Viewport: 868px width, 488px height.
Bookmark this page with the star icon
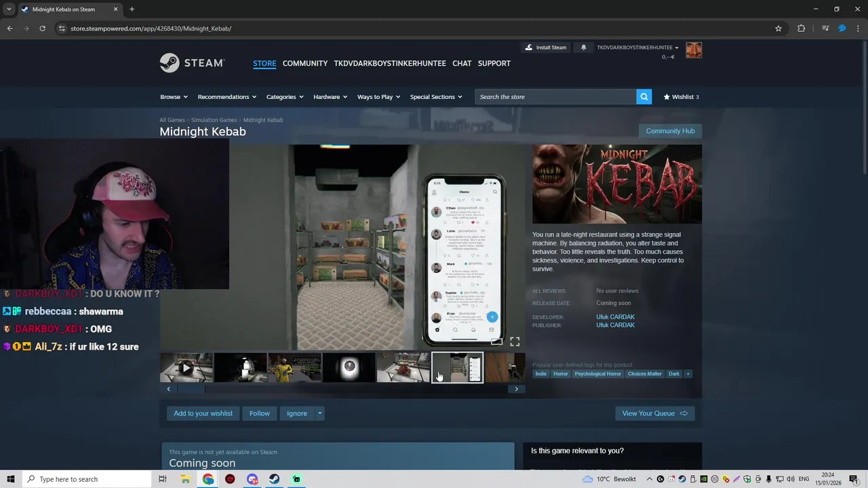coord(778,28)
